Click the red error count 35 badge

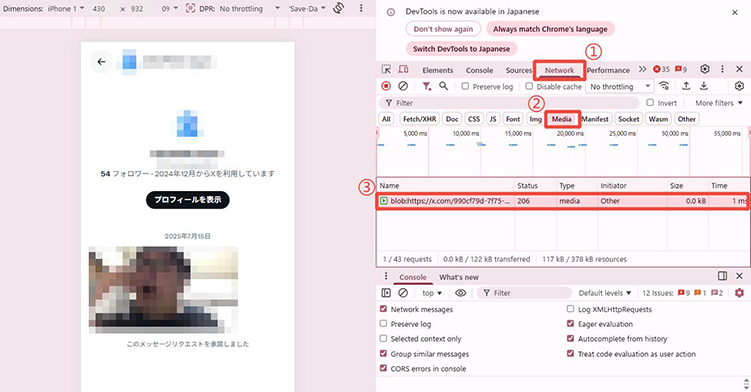click(661, 69)
